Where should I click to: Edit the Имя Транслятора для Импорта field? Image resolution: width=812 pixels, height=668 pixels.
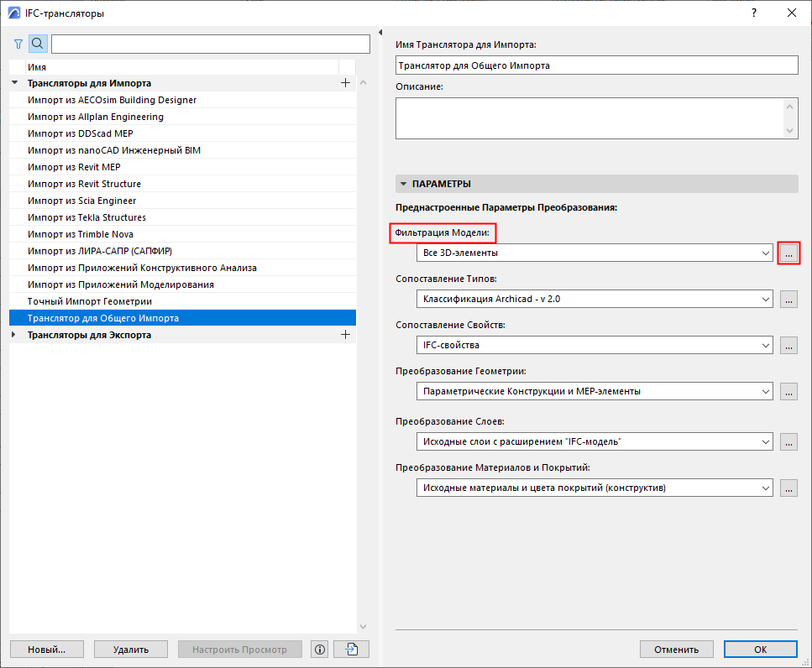[x=596, y=65]
